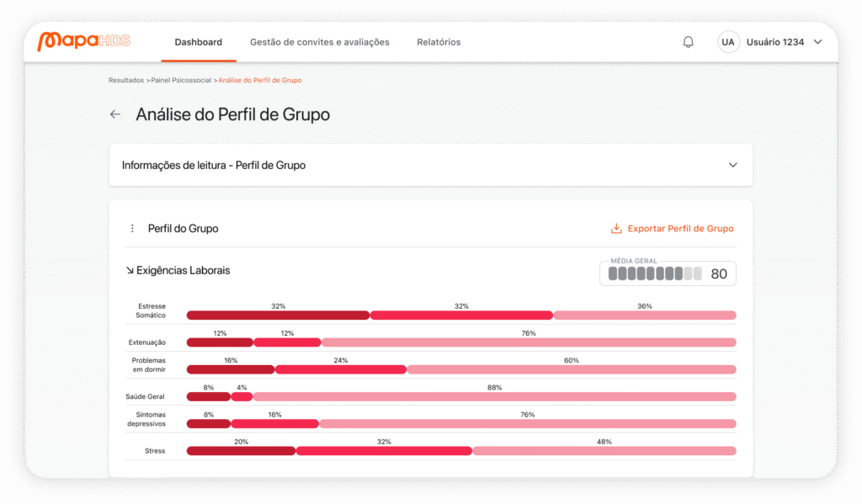This screenshot has width=862, height=504.
Task: Click Exportar Perfil de Grupo
Action: [680, 228]
